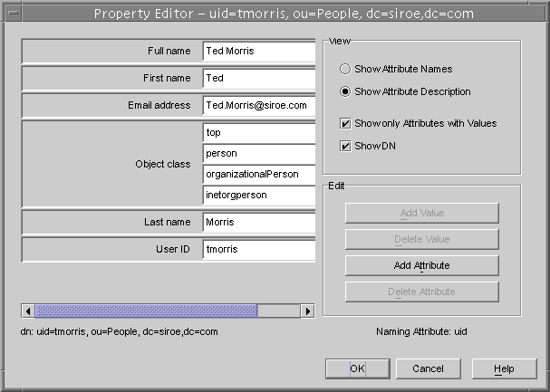Click the Add Attribute button
The width and height of the screenshot is (550, 392).
pyautogui.click(x=422, y=265)
